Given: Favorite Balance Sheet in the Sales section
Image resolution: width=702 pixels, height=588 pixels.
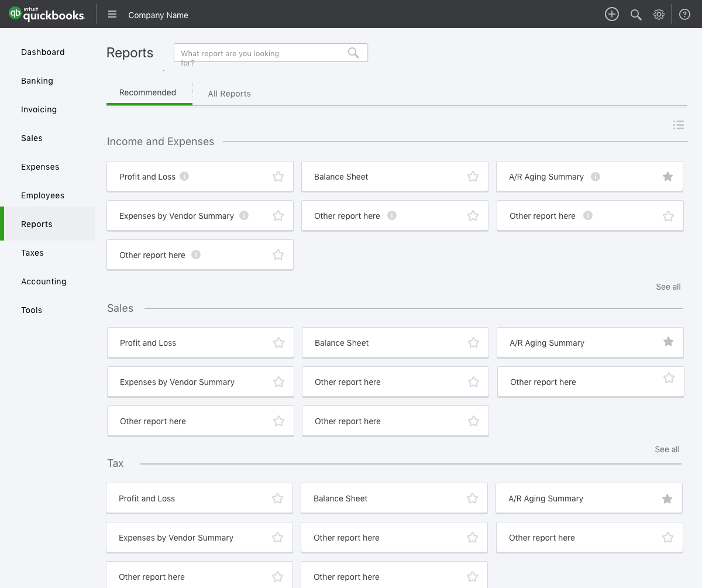Looking at the screenshot, I should 474,343.
